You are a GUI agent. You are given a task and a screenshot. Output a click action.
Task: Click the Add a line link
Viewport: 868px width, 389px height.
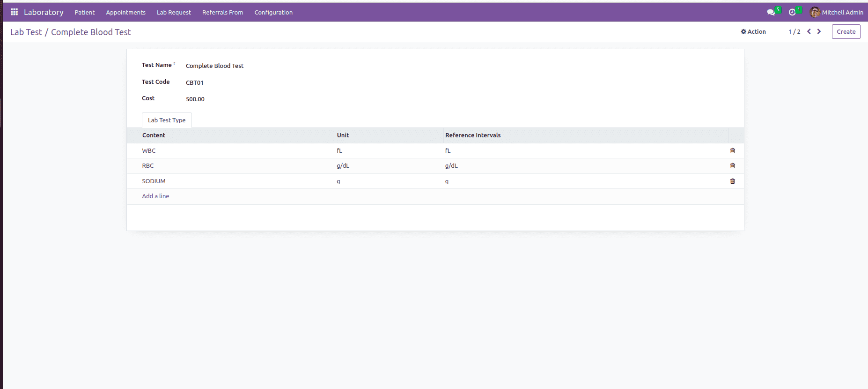point(155,196)
